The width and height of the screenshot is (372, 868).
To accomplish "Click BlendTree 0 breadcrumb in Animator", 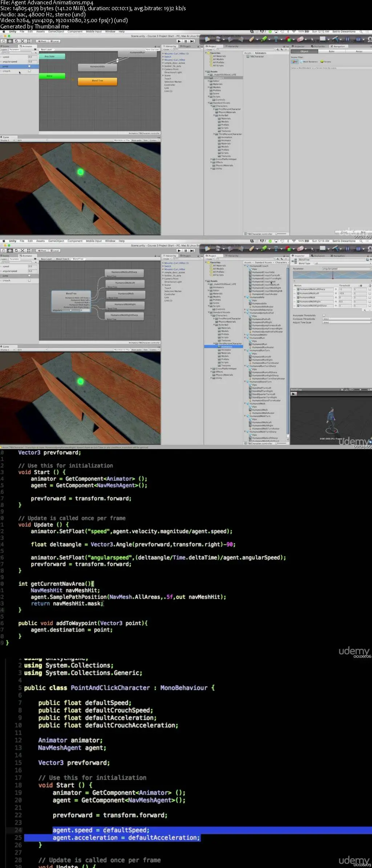I will click(62, 259).
